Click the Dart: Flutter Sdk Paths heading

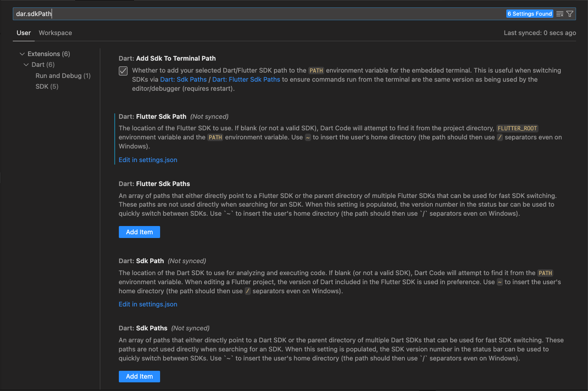(x=154, y=184)
